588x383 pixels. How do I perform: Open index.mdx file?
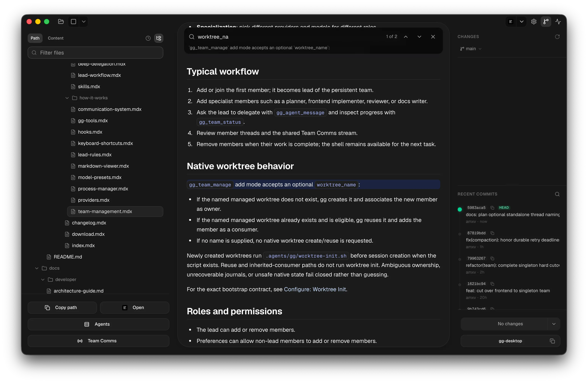click(x=83, y=245)
